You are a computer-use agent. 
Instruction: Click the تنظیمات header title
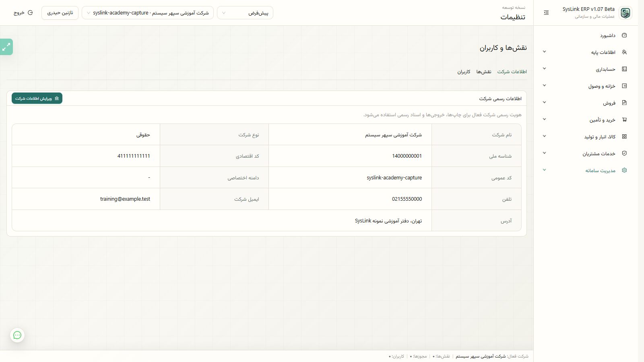pos(513,17)
